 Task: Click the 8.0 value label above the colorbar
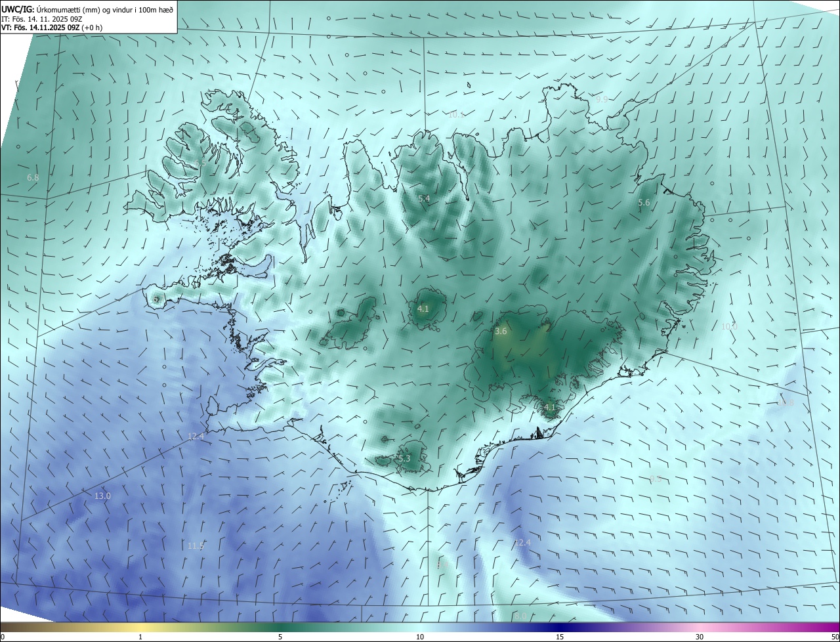520,616
